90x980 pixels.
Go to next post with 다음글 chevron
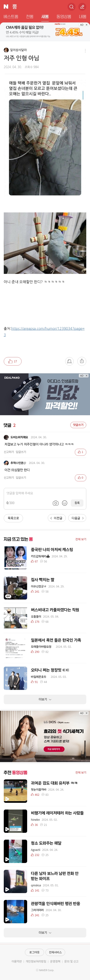(77, 518)
